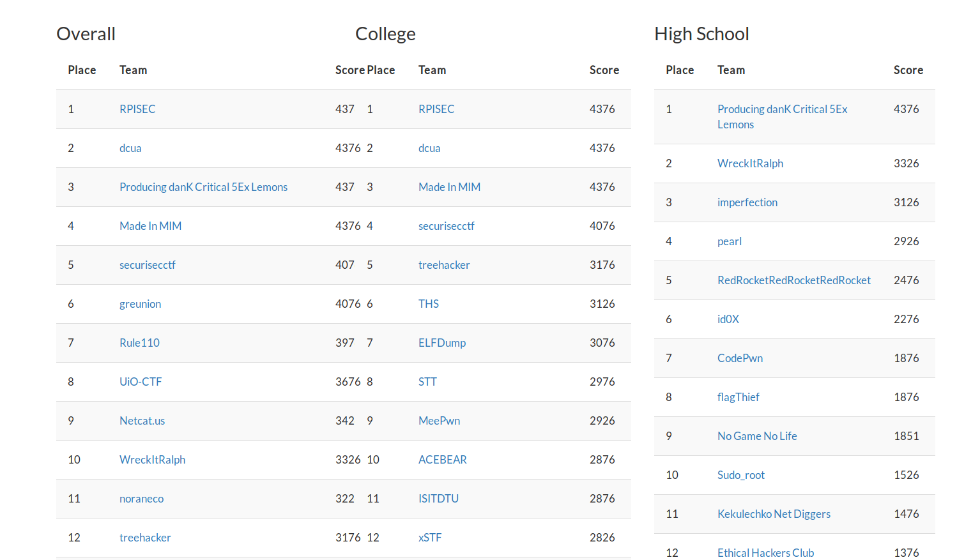Open treehacker in College table
This screenshot has height=560, width=957.
(444, 265)
